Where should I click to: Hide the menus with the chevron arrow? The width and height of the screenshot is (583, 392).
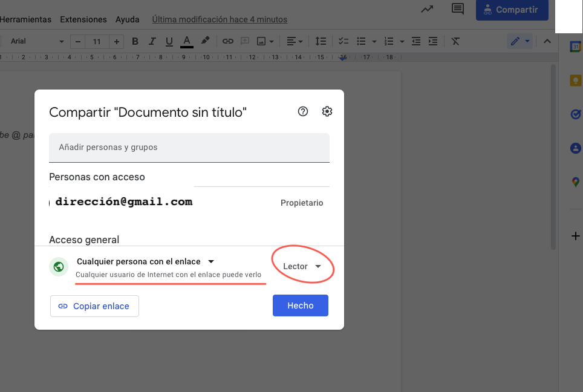547,41
